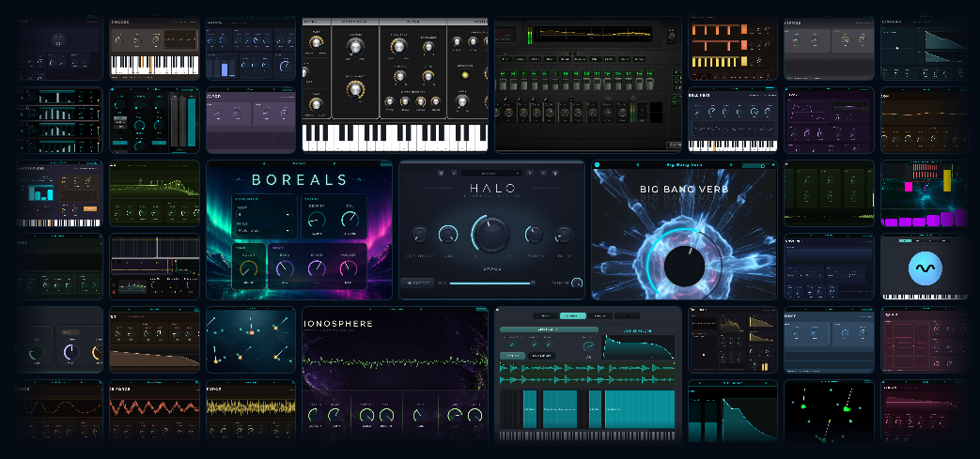Click the trash icon in Halo's toolbar
This screenshot has width=980, height=459.
556,173
